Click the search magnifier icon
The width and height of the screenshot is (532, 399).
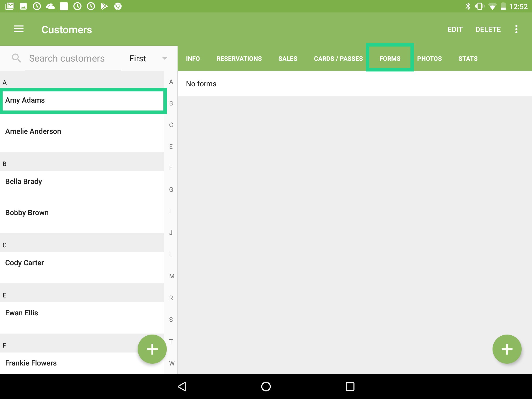point(16,58)
